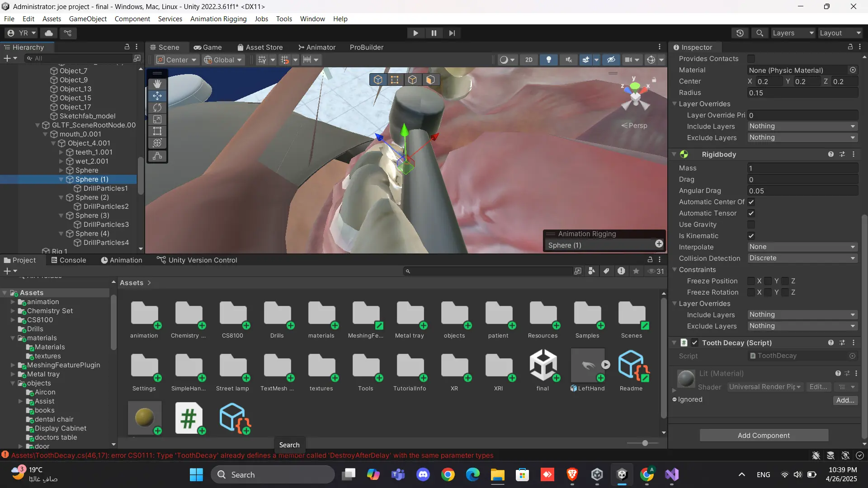Click the error message in status bar

click(252, 455)
